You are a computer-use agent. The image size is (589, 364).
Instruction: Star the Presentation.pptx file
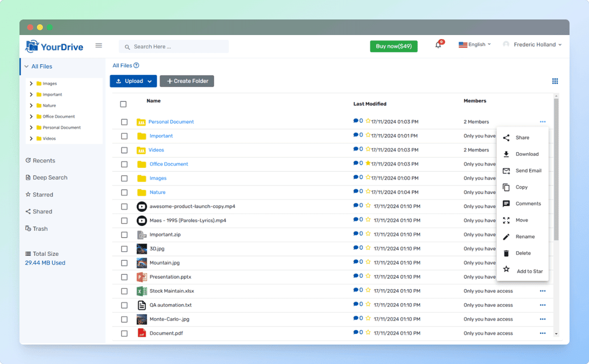(368, 276)
